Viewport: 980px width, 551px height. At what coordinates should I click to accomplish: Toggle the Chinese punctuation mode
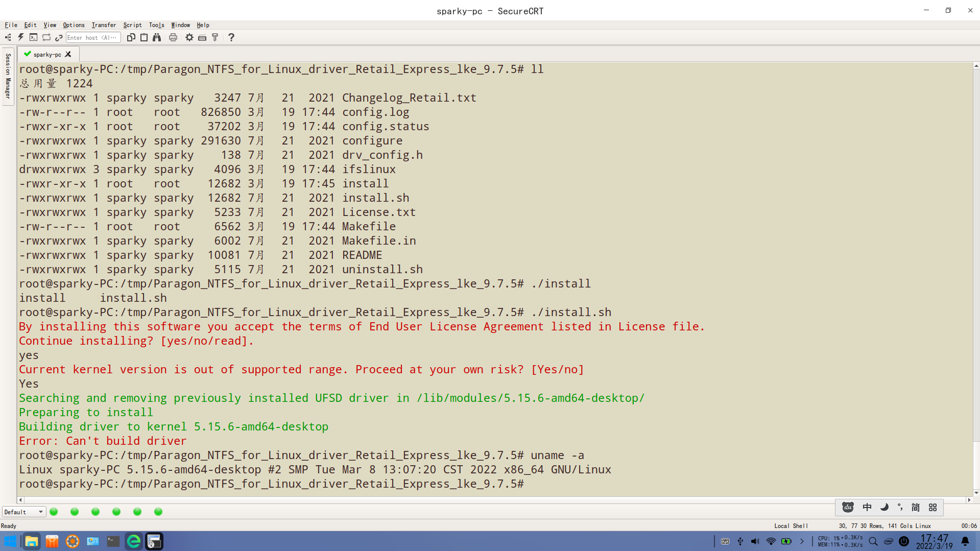[900, 507]
